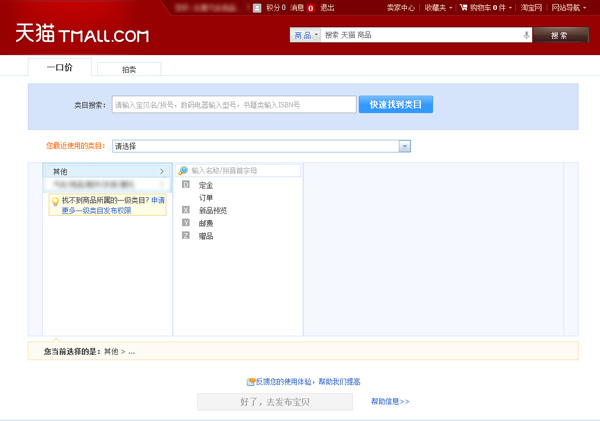Select the 赠品 subcategory
This screenshot has width=600, height=421.
coord(206,236)
